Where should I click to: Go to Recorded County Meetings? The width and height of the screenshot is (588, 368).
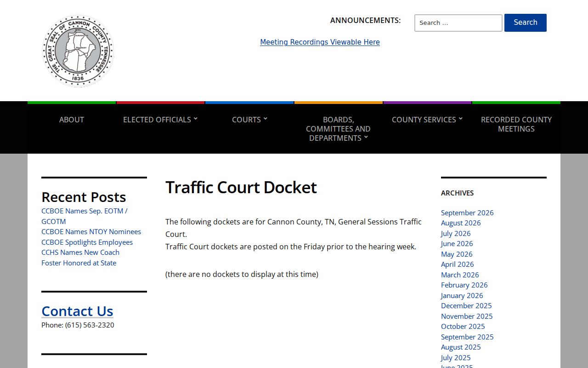516,124
